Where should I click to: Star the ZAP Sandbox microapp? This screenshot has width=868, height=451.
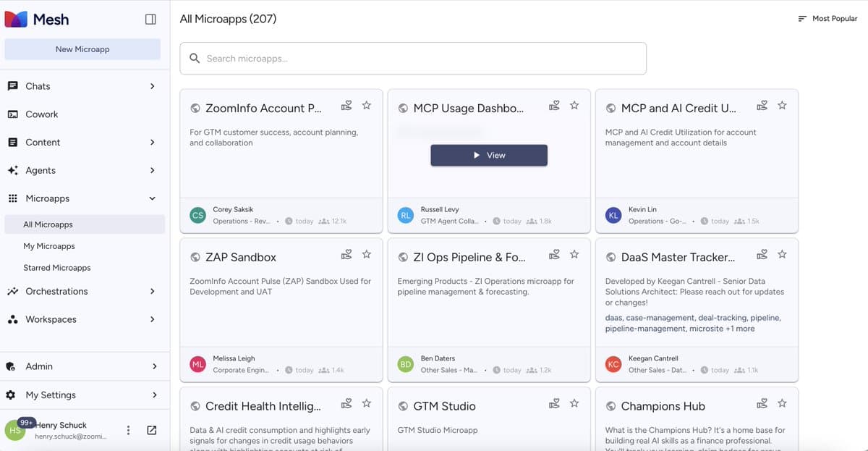[367, 255]
